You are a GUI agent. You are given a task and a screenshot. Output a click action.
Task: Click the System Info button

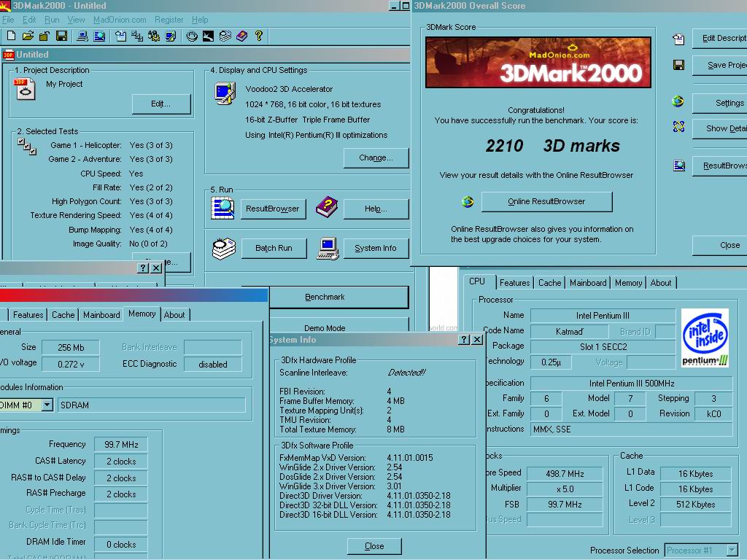pyautogui.click(x=376, y=248)
